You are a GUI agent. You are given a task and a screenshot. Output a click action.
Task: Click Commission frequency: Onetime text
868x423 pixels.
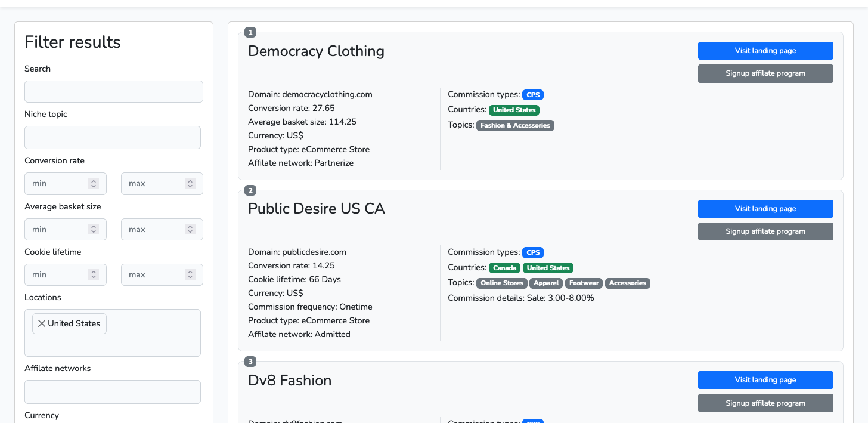(x=310, y=307)
